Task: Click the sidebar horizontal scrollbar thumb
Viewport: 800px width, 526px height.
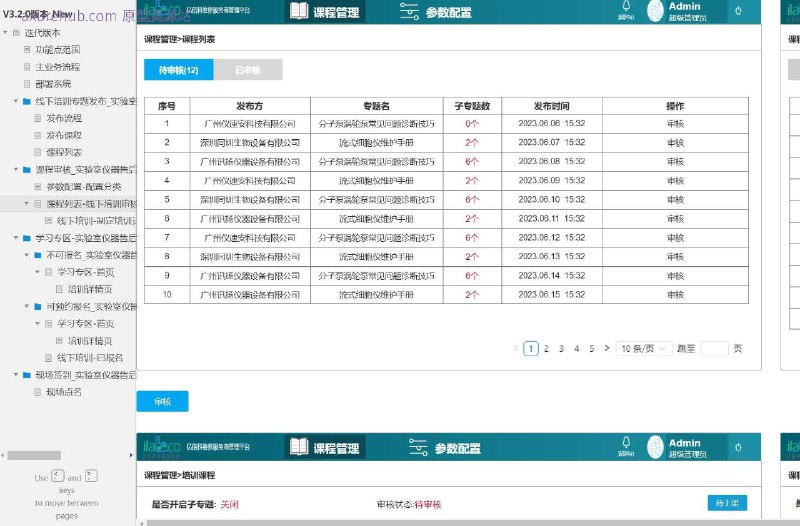Action: [x=34, y=455]
